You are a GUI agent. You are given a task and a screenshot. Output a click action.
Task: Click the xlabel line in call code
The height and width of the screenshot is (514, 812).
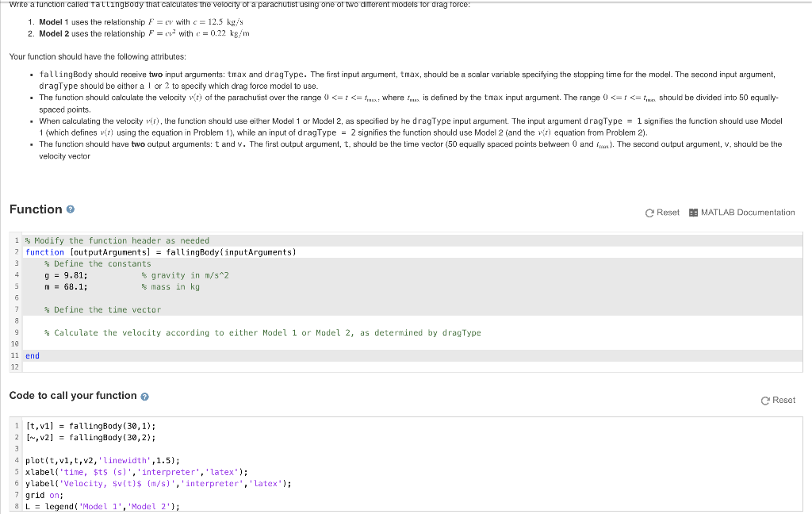click(x=136, y=472)
